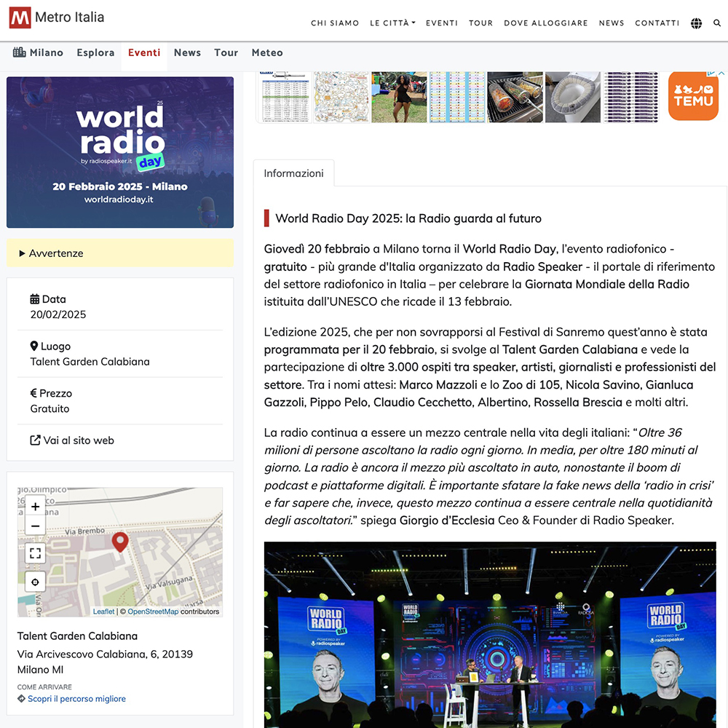Expand the Avvertenze disclosure
Image resolution: width=728 pixels, height=728 pixels.
(x=120, y=253)
